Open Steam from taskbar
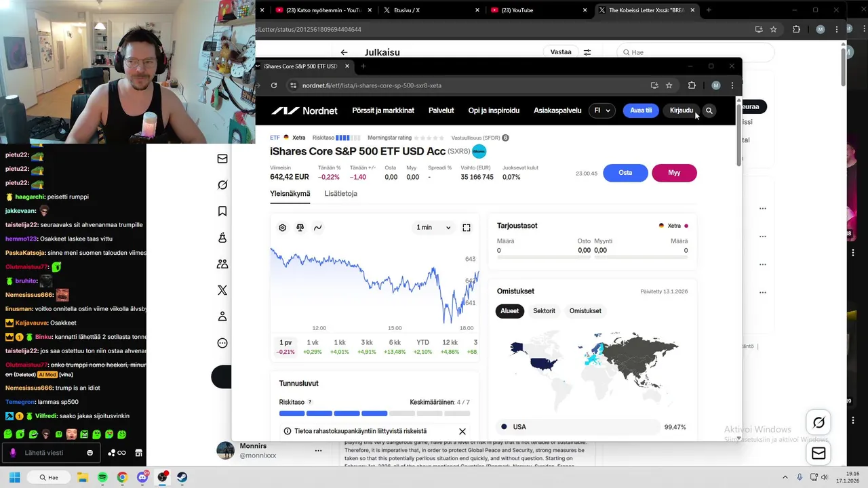868x488 pixels. click(182, 477)
